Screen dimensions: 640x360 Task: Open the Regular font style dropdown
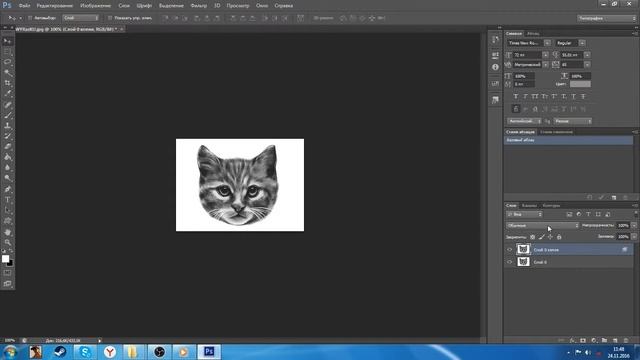[582, 43]
